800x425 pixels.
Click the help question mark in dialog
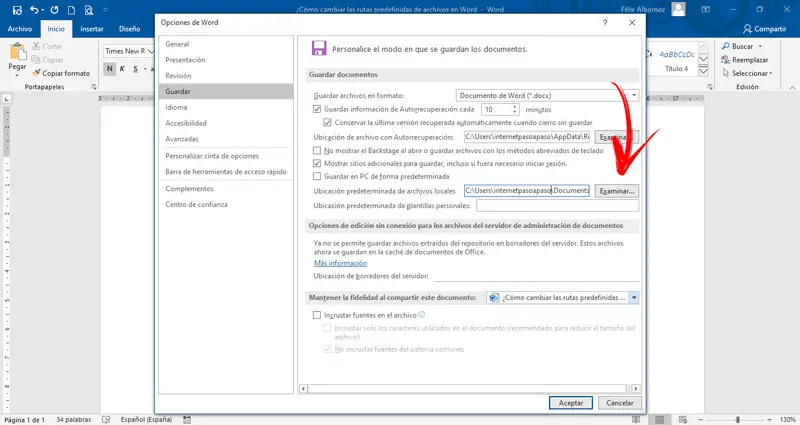click(605, 22)
